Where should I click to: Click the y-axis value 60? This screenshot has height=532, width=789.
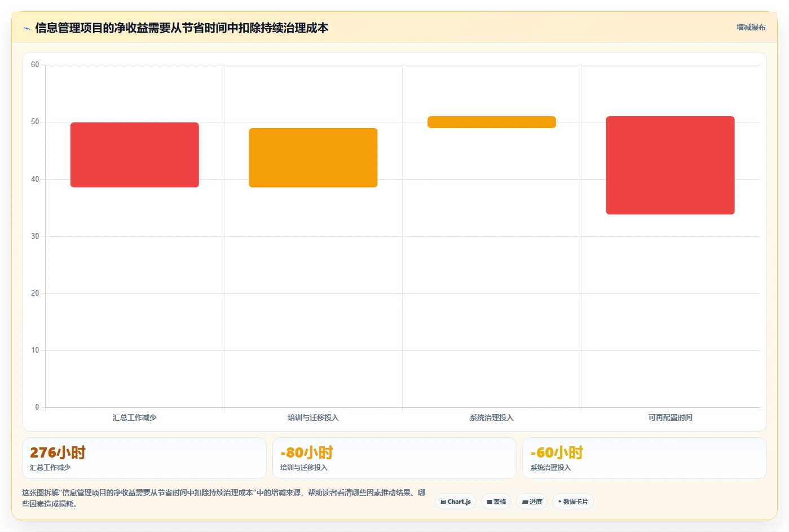35,65
